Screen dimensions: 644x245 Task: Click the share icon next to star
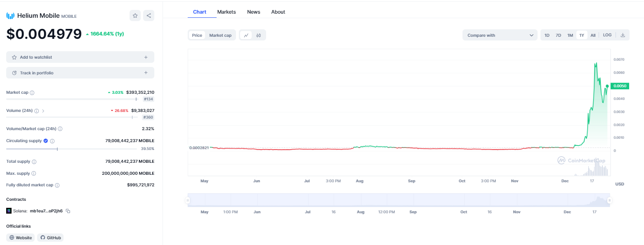pos(149,16)
